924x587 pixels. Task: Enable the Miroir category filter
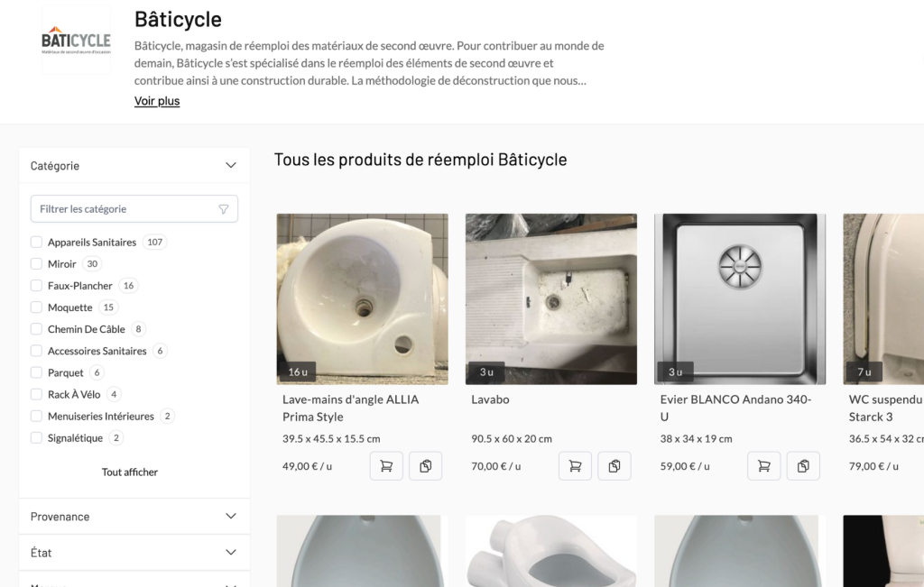[x=36, y=263]
